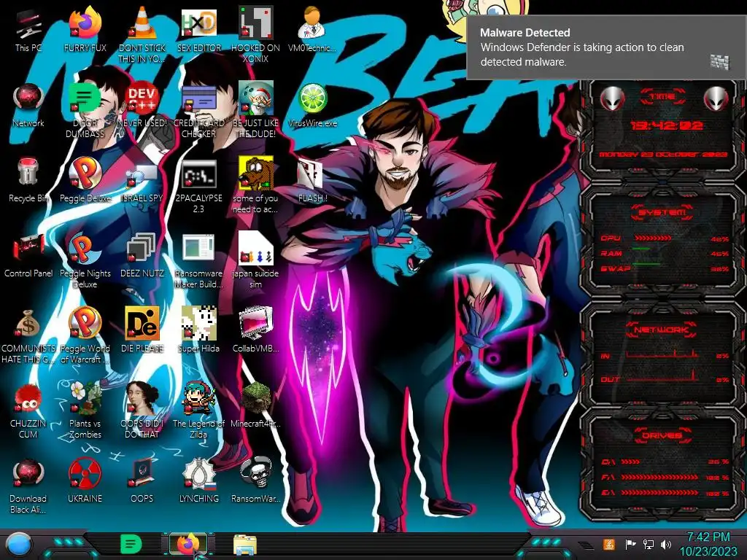Click the VLC cone DONT STICK icon
This screenshot has width=747, height=560.
[142, 34]
